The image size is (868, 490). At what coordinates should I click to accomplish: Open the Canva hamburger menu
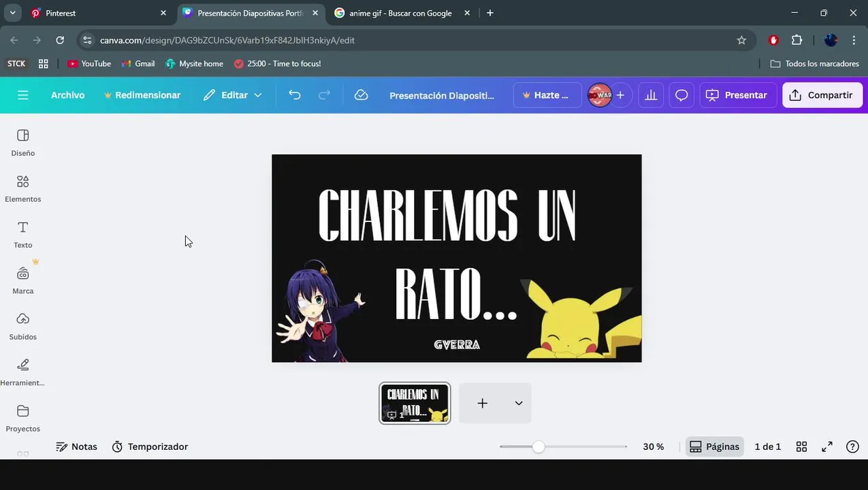click(23, 95)
